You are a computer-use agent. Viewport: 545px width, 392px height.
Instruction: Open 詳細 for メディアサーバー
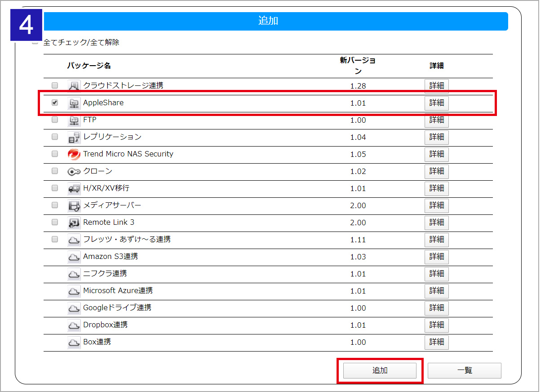(437, 205)
